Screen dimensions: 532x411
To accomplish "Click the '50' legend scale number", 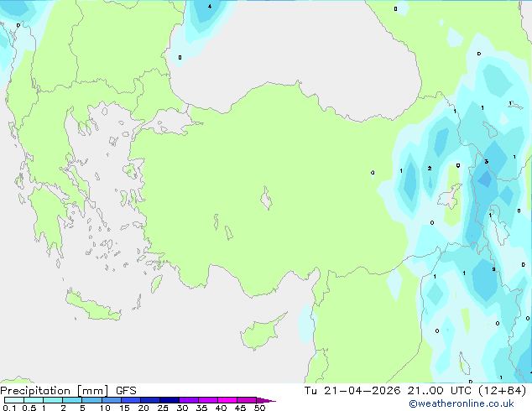I will 259,408.
